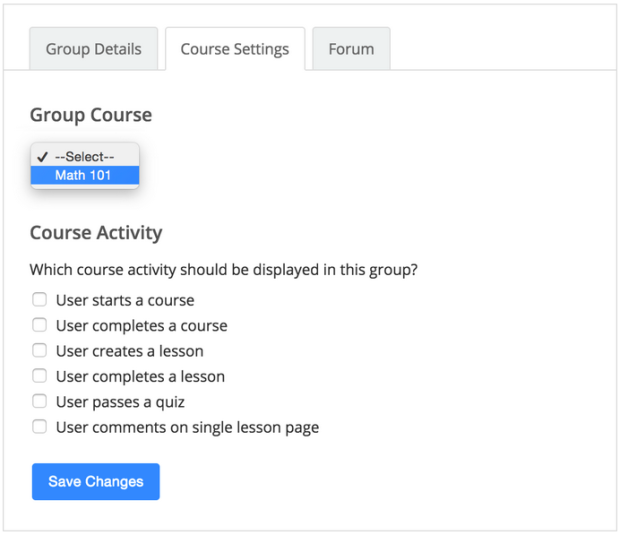Viewport: 620px width, 535px height.
Task: Pick the --Select-- placeholder option
Action: pos(85,157)
